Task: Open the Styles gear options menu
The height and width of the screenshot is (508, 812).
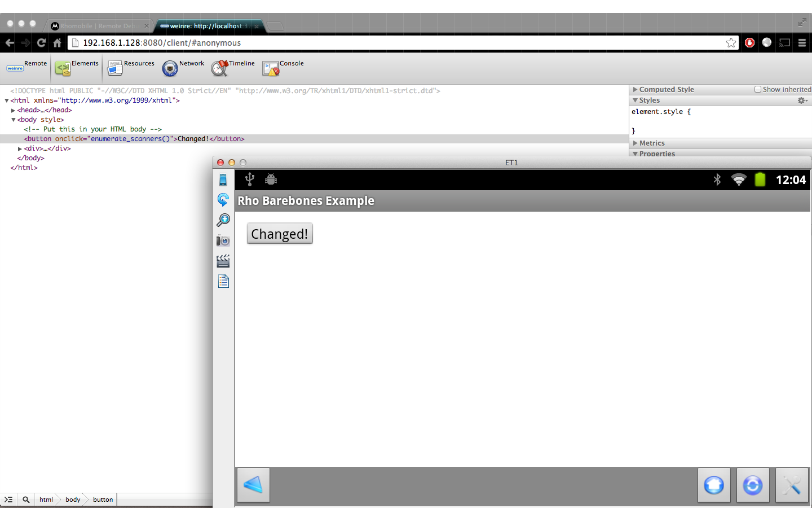Action: 802,100
